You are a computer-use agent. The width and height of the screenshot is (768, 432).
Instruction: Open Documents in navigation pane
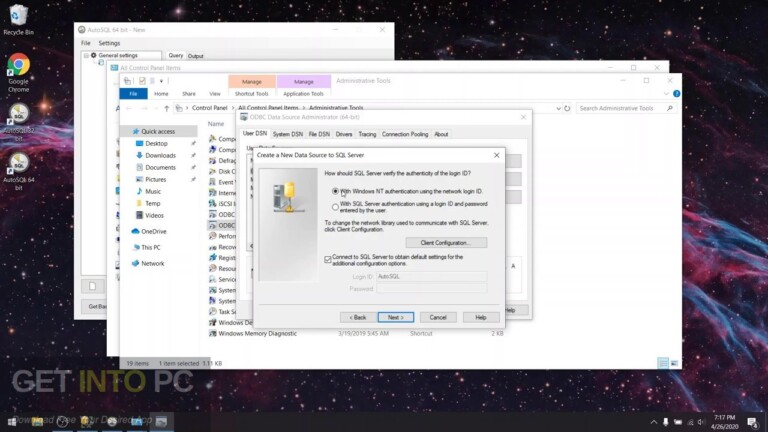pos(160,168)
